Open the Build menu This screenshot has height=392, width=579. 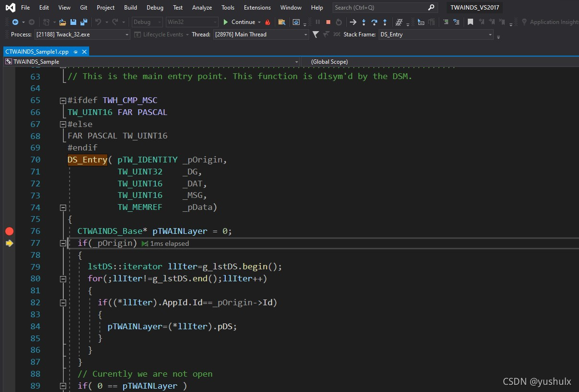[130, 8]
